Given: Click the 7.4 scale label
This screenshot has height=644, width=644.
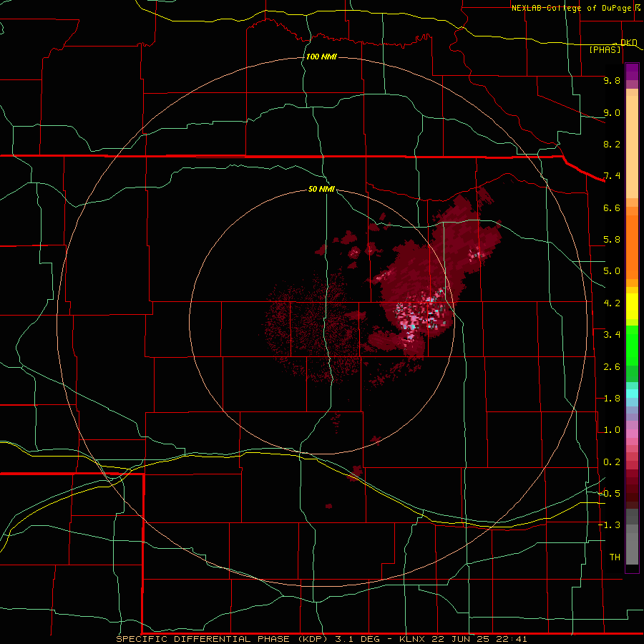Looking at the screenshot, I should pos(612,176).
